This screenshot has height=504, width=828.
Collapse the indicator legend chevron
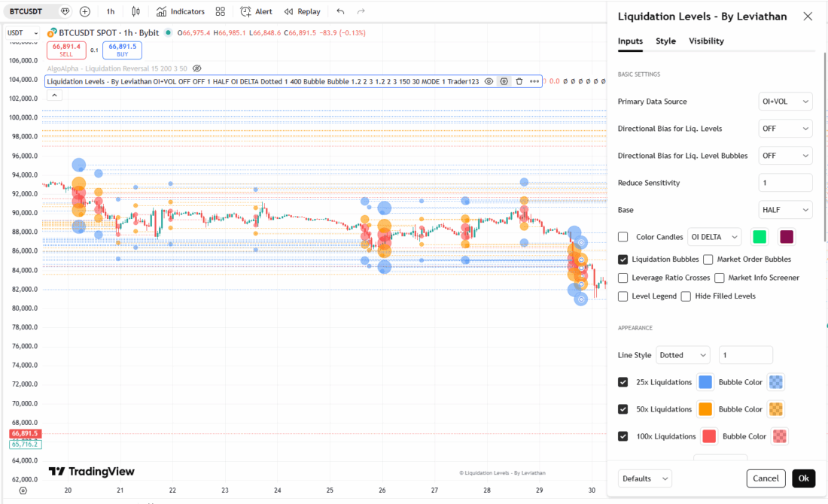[x=54, y=96]
